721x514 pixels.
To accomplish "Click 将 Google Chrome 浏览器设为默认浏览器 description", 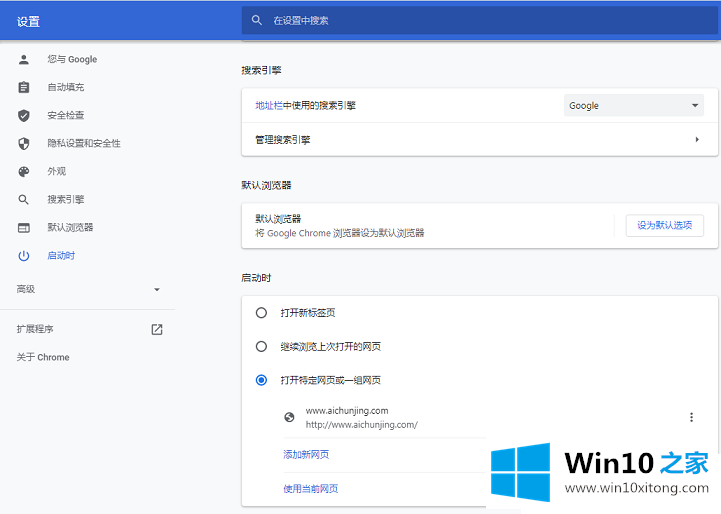I will (340, 233).
